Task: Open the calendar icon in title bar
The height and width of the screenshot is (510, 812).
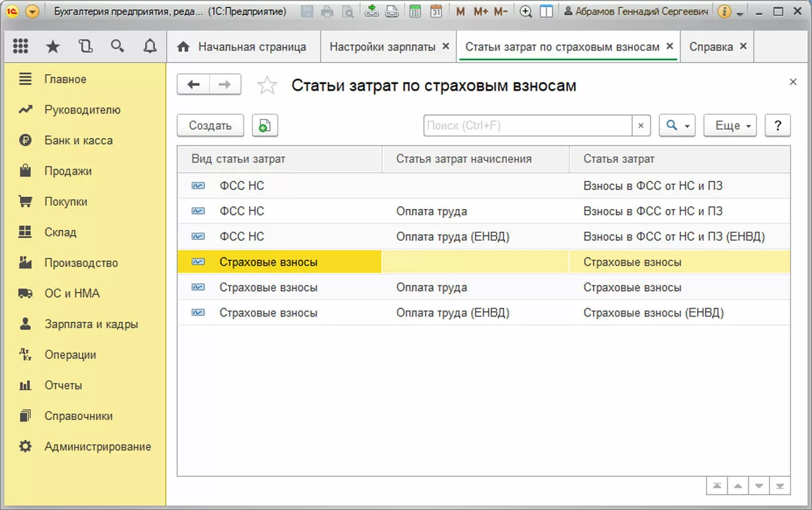Action: [436, 11]
